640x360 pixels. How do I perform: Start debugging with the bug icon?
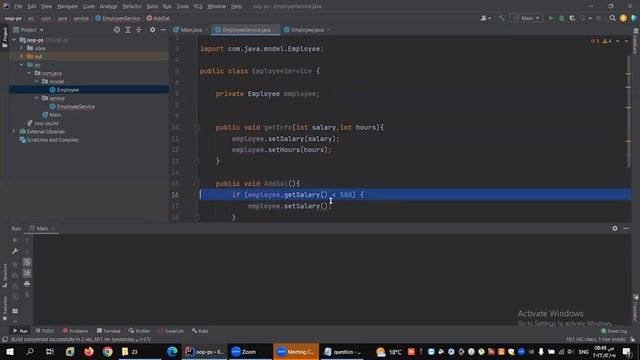pyautogui.click(x=562, y=18)
